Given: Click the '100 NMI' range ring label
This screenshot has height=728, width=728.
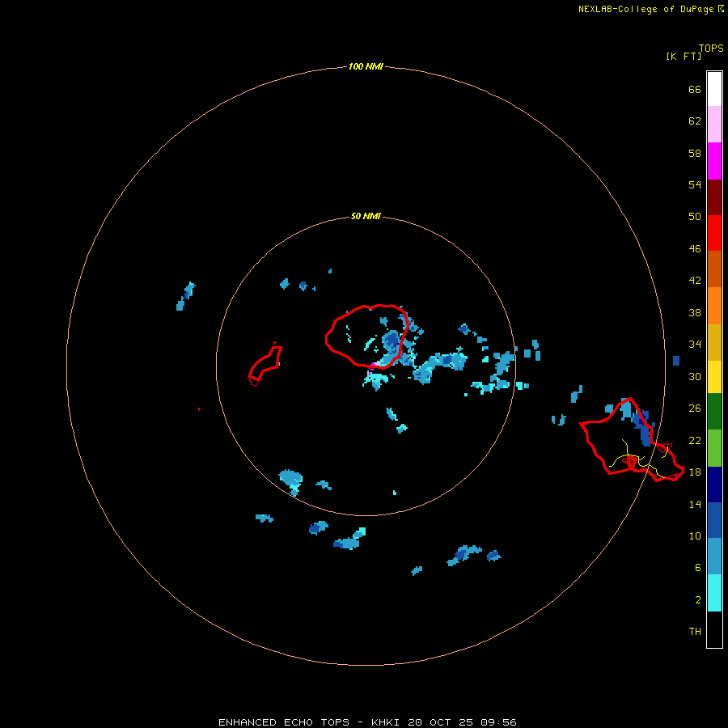Looking at the screenshot, I should click(366, 66).
